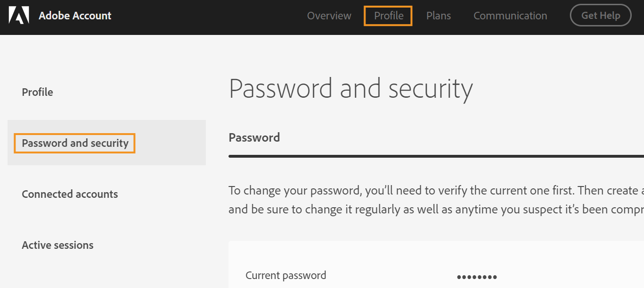644x288 pixels.
Task: Click the Password section header
Action: [x=254, y=137]
